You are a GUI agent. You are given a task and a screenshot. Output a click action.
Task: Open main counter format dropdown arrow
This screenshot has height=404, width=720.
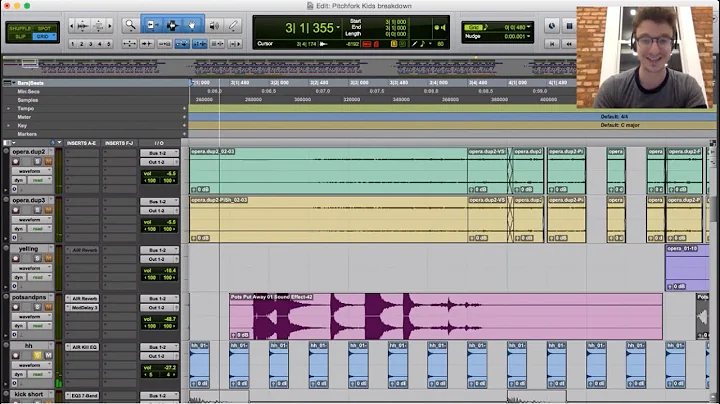(338, 28)
